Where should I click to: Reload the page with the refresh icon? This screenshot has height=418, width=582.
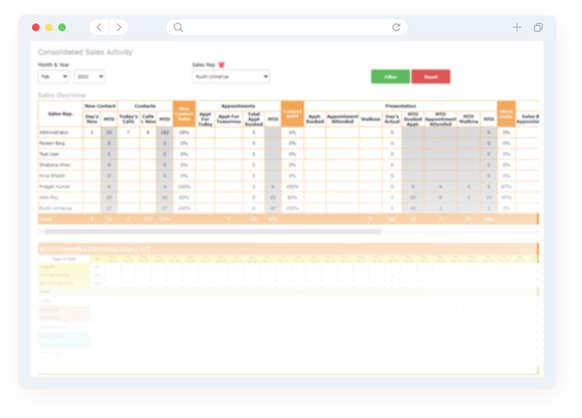pyautogui.click(x=396, y=27)
